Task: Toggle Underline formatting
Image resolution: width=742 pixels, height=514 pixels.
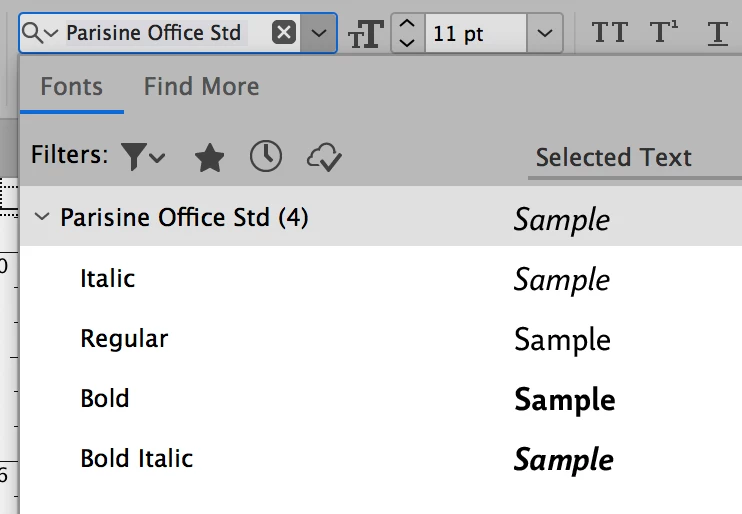Action: [x=717, y=33]
